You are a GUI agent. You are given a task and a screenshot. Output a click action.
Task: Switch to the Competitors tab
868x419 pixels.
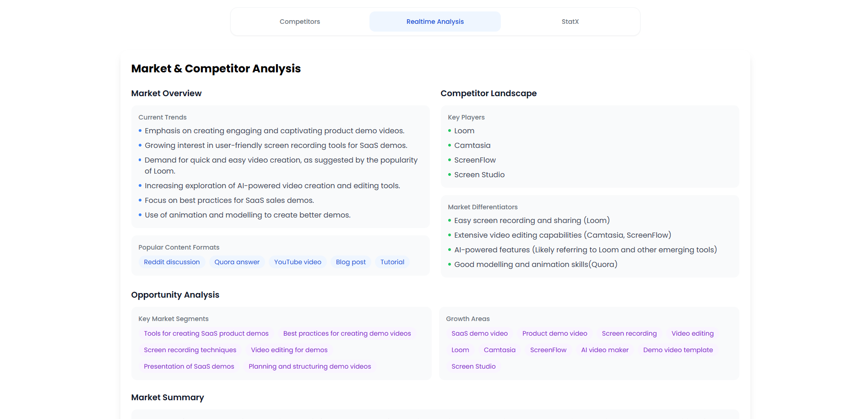[300, 22]
